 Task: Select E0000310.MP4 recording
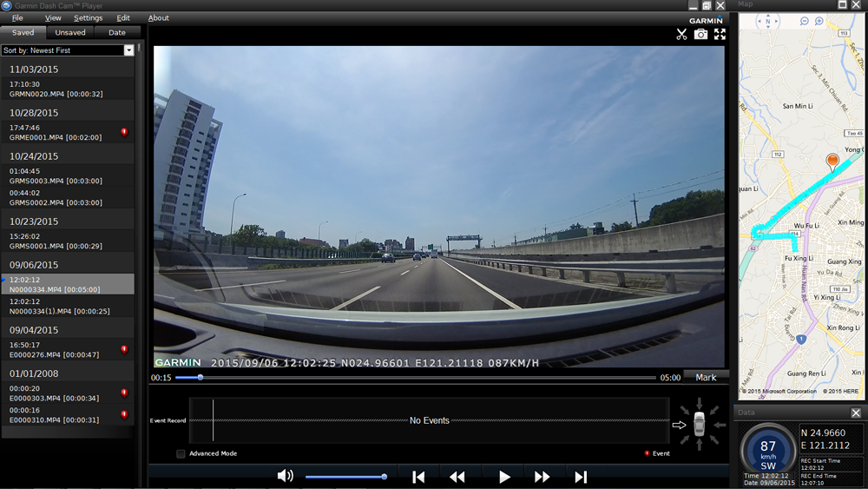[x=68, y=415]
